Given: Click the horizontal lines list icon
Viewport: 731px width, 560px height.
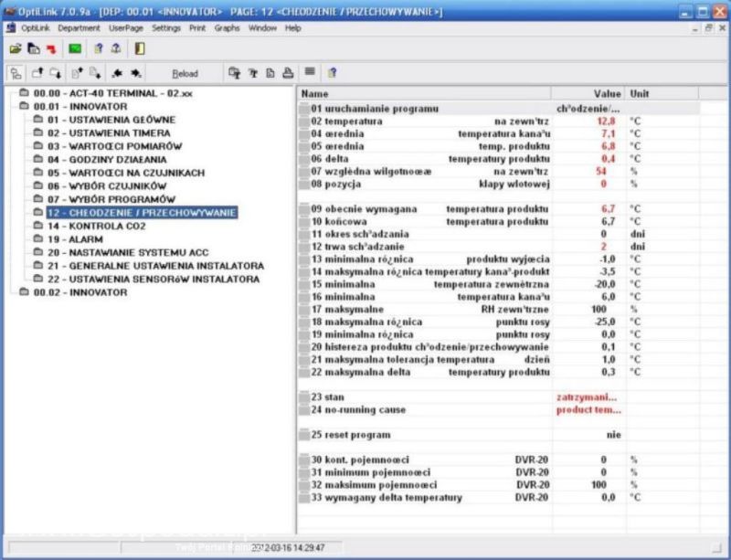Looking at the screenshot, I should (x=310, y=72).
